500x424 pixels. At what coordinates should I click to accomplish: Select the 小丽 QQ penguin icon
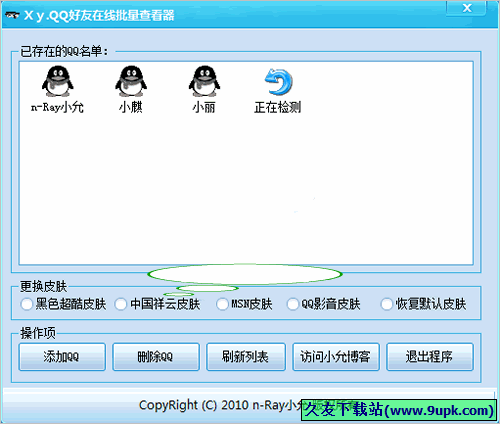[x=204, y=81]
